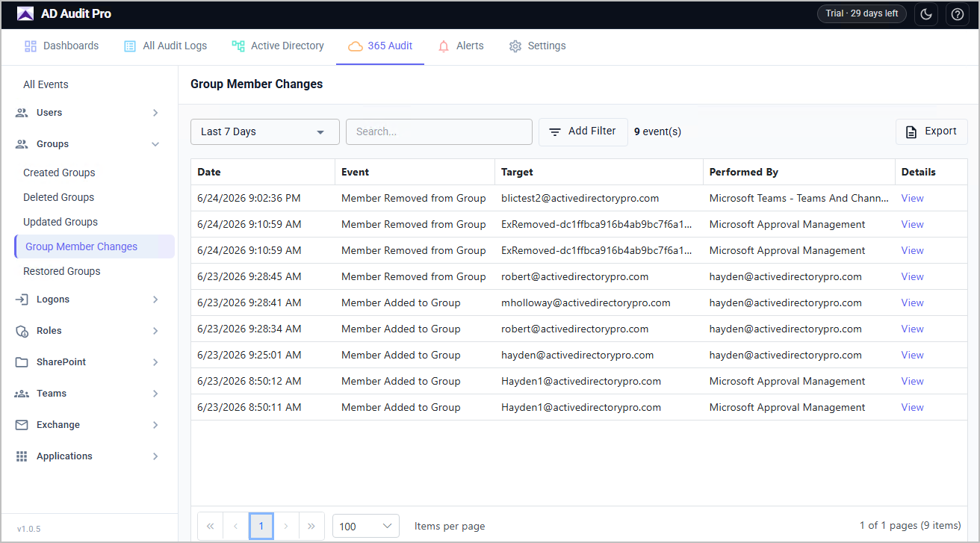The image size is (980, 543).
Task: Go to next page arrow
Action: (x=286, y=526)
